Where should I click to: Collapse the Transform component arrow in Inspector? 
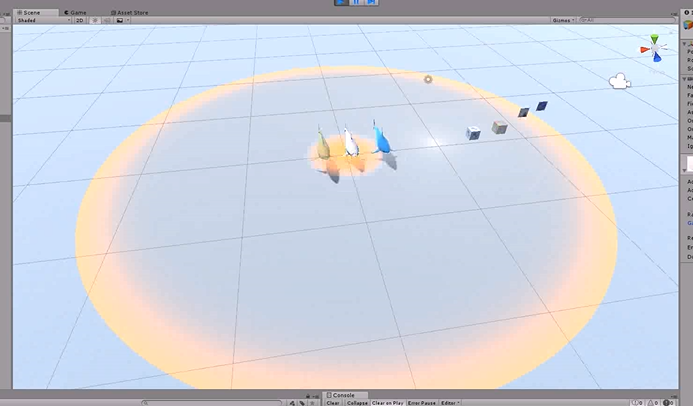pos(685,44)
